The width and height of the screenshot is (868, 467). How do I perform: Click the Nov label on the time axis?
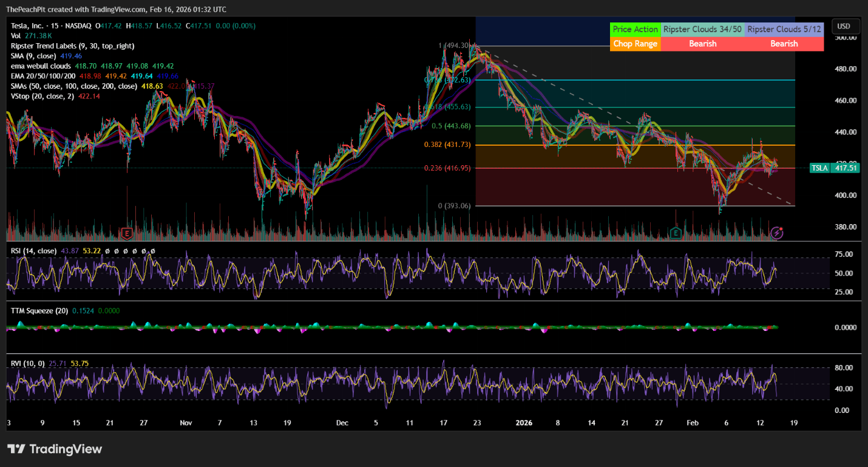(x=186, y=423)
